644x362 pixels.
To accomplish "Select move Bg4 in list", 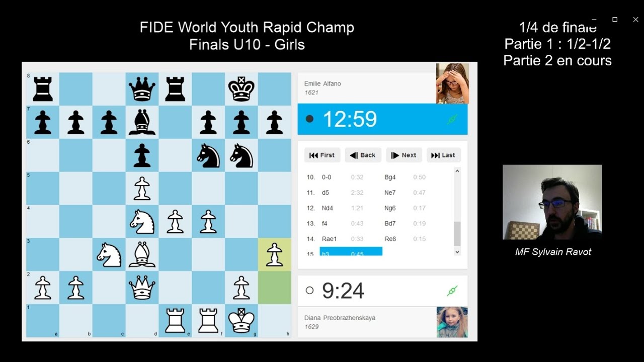I will 390,177.
